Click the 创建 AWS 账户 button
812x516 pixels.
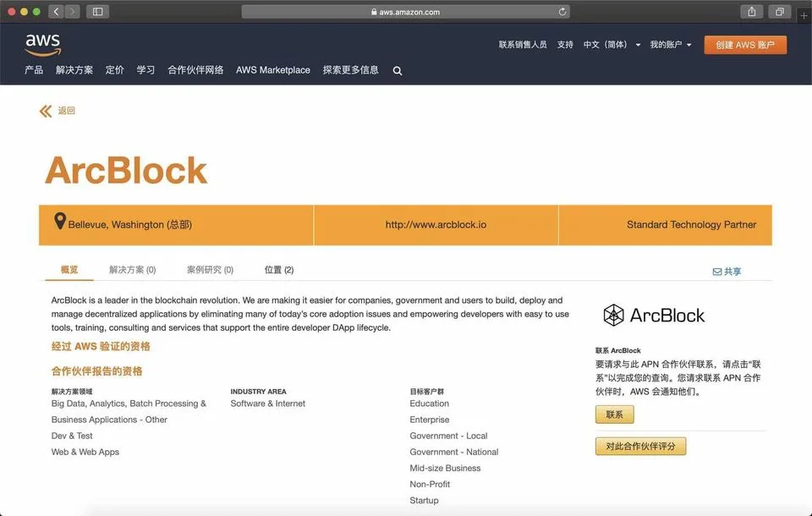tap(745, 45)
